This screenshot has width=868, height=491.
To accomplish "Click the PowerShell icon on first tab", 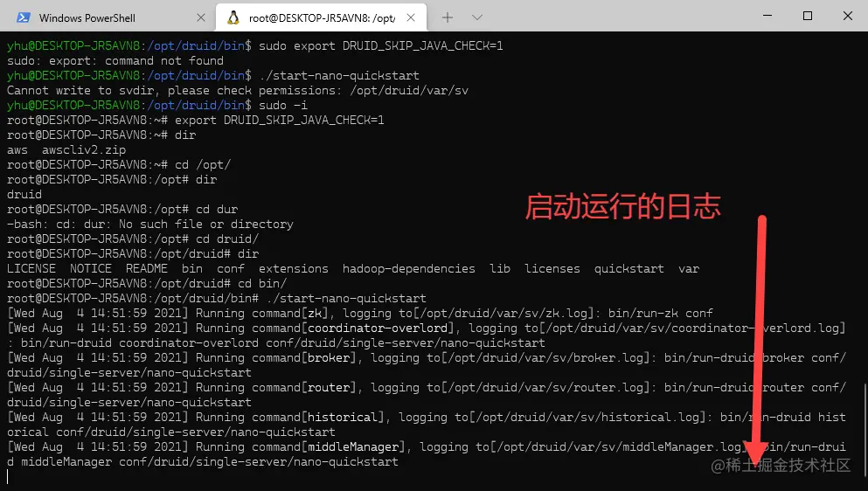I will (x=24, y=17).
